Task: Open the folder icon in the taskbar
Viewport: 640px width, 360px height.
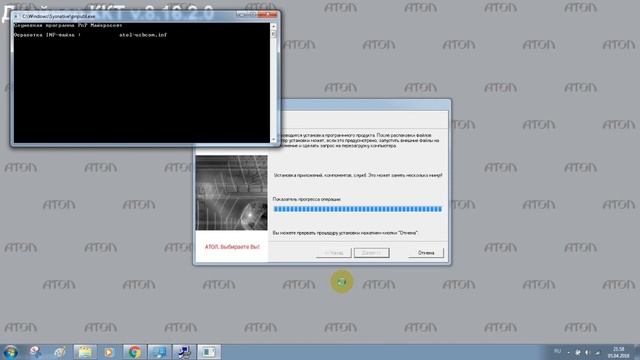Action: tap(85, 352)
